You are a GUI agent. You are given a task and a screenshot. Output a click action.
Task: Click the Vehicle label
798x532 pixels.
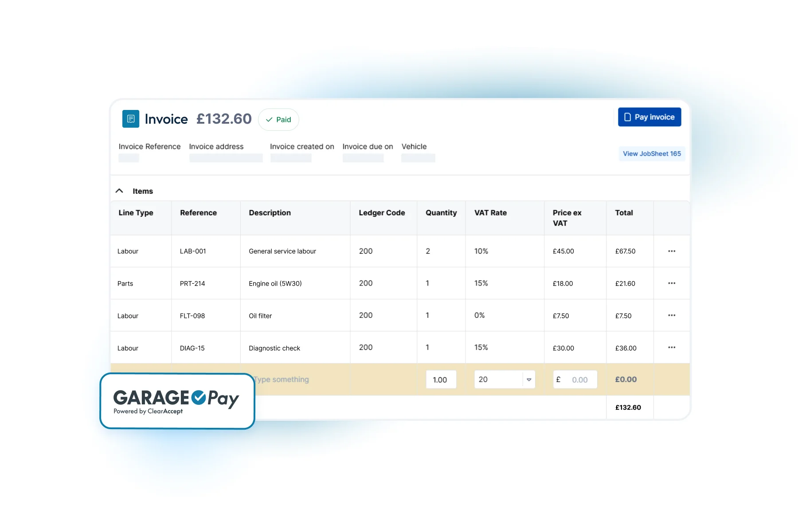tap(414, 146)
